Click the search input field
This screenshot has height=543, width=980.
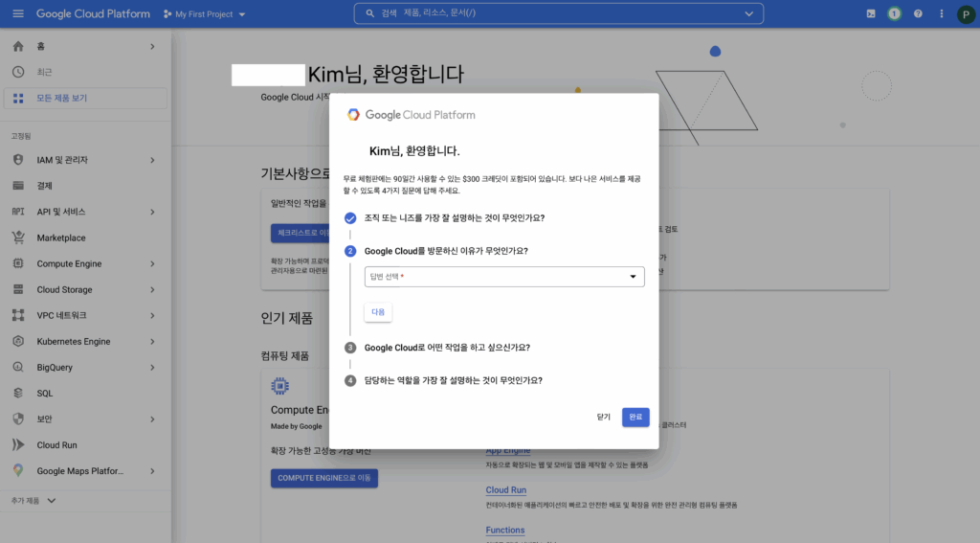pyautogui.click(x=559, y=13)
